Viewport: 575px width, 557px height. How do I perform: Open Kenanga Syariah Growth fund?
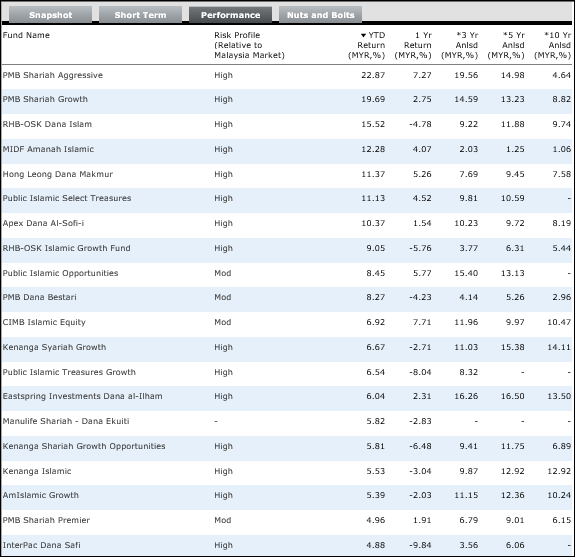[x=54, y=347]
